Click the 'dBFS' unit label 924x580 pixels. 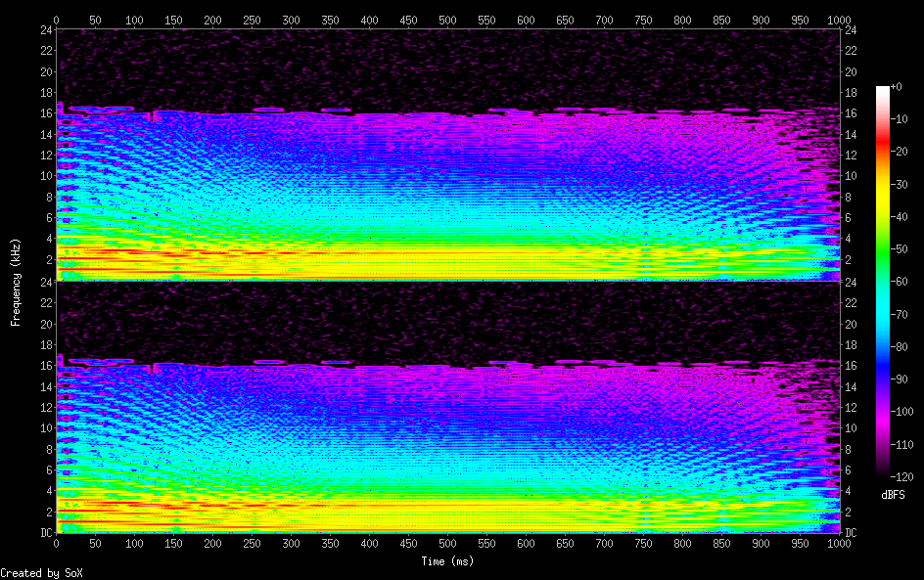893,495
